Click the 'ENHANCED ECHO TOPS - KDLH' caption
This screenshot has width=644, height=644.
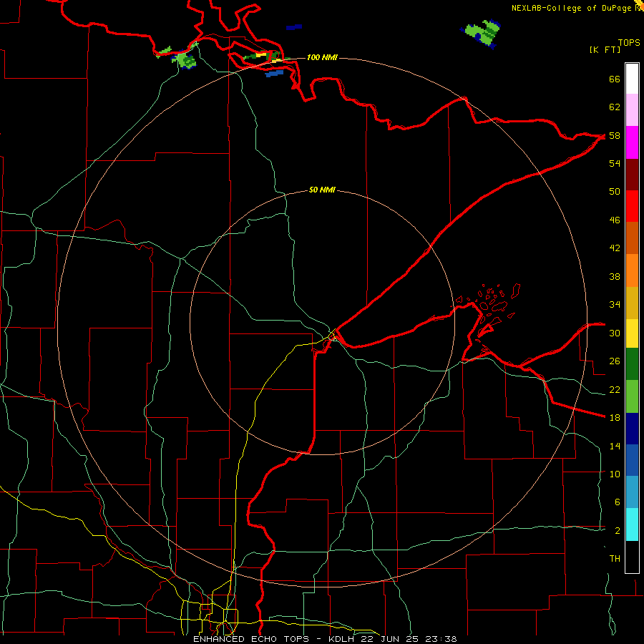pyautogui.click(x=274, y=639)
